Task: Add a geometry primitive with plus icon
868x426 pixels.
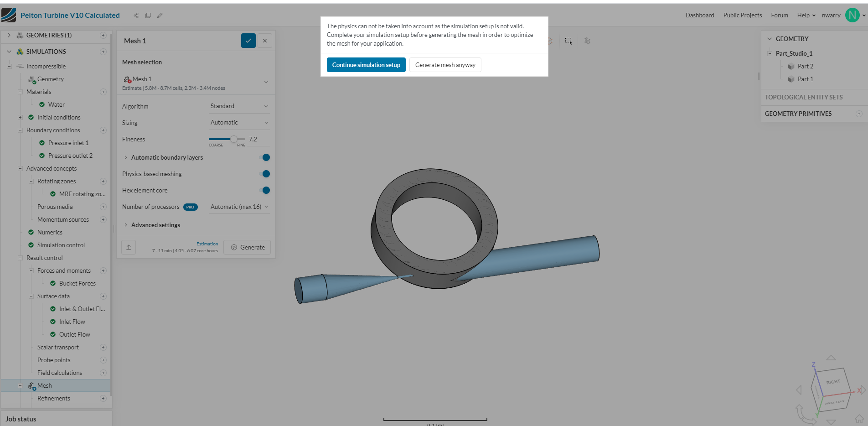Action: pos(859,114)
